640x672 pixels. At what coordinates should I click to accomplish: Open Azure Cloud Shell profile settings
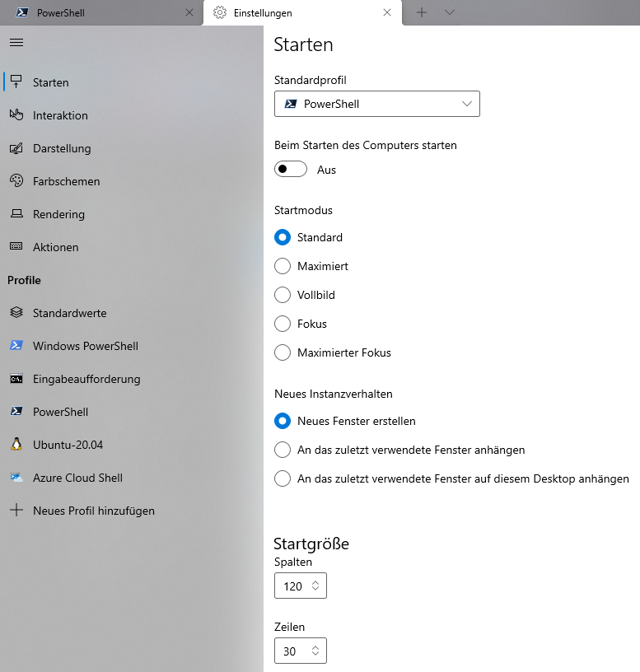click(132, 478)
